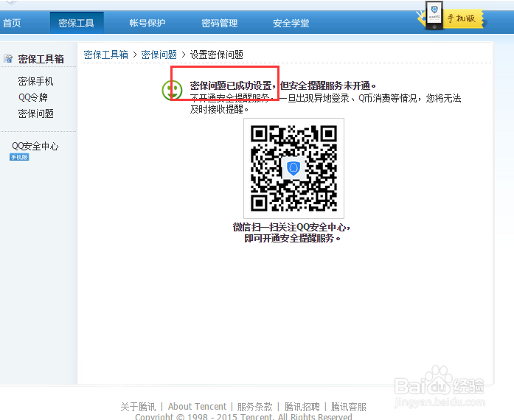Open 密保问题 in the sidebar

coord(35,113)
